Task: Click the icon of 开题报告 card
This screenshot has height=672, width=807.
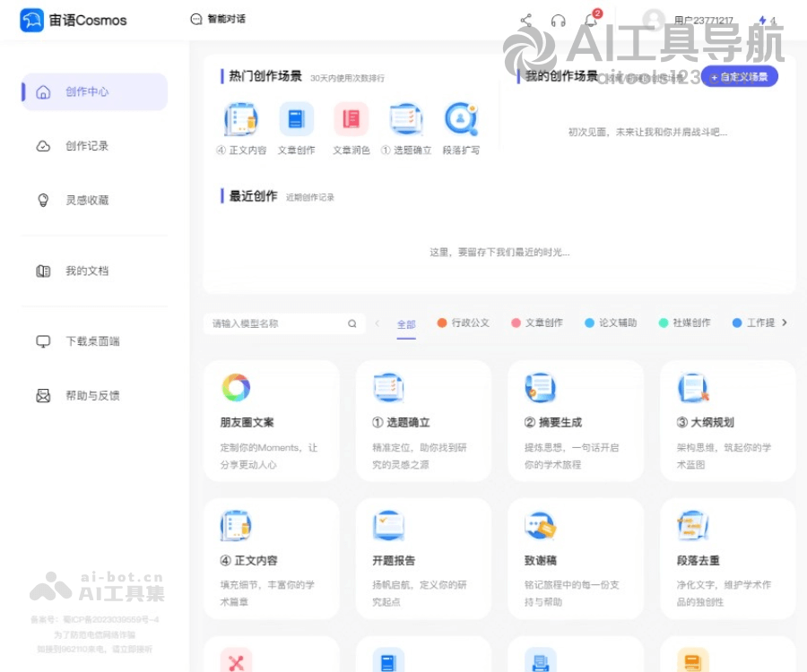Action: coord(388,525)
